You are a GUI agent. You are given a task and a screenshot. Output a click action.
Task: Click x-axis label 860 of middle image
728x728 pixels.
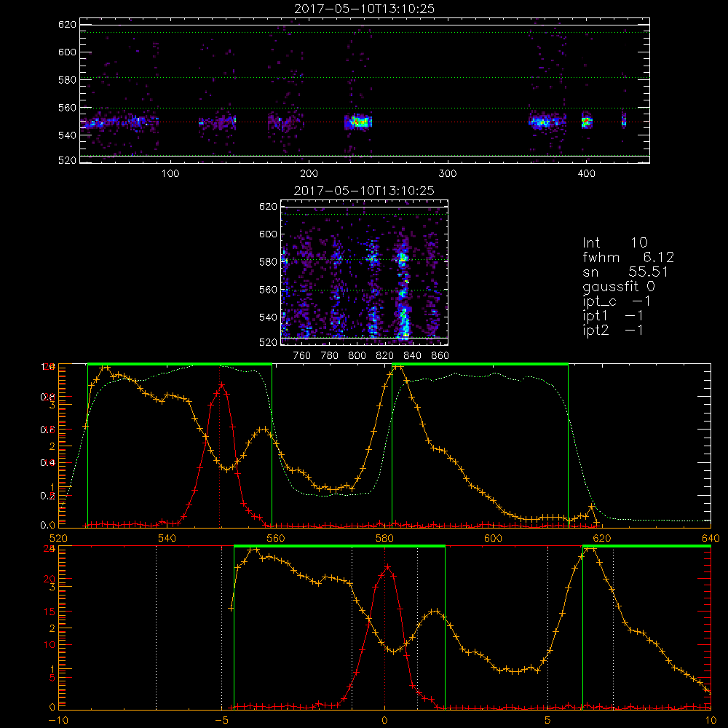tap(440, 356)
